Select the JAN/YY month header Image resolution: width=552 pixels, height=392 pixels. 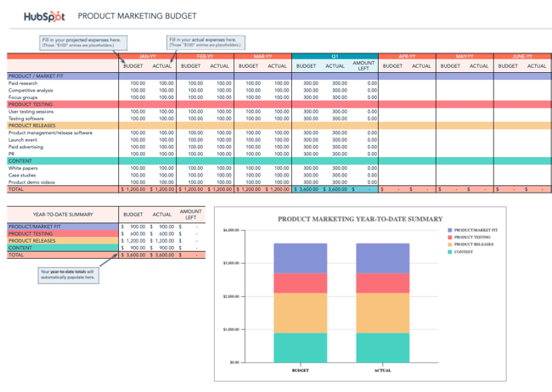tap(147, 56)
